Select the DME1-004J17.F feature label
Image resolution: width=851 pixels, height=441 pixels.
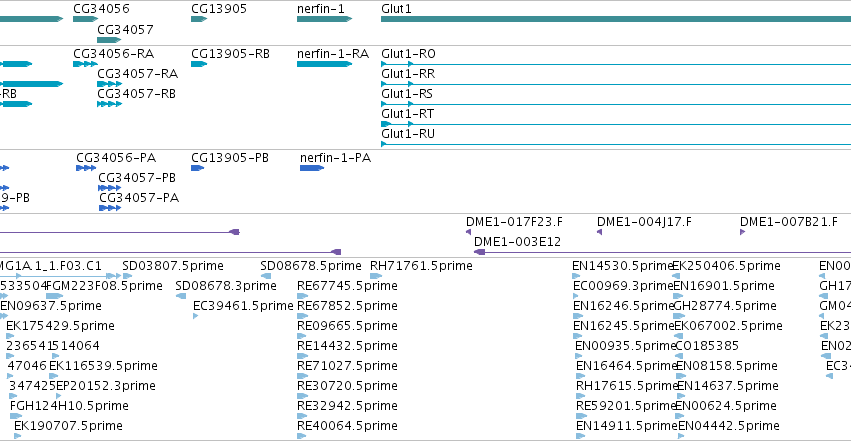[x=645, y=222]
